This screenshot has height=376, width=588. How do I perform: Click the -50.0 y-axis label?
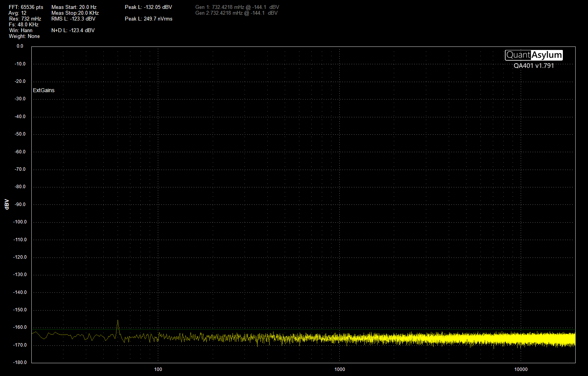pos(20,134)
